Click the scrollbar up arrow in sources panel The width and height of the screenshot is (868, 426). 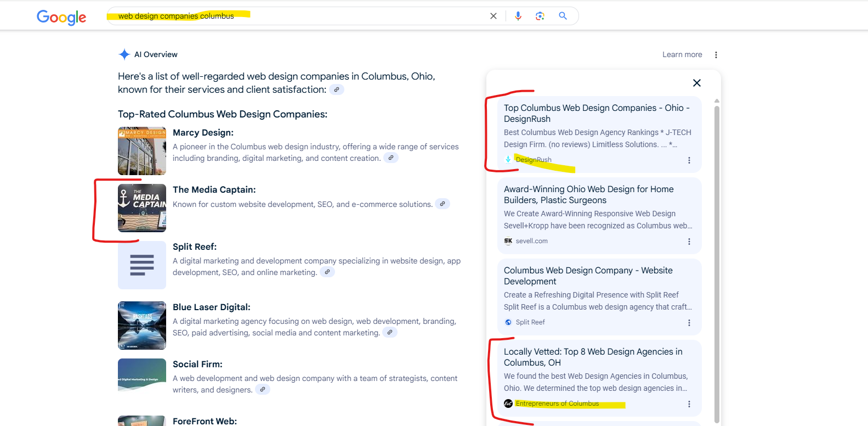[x=717, y=101]
